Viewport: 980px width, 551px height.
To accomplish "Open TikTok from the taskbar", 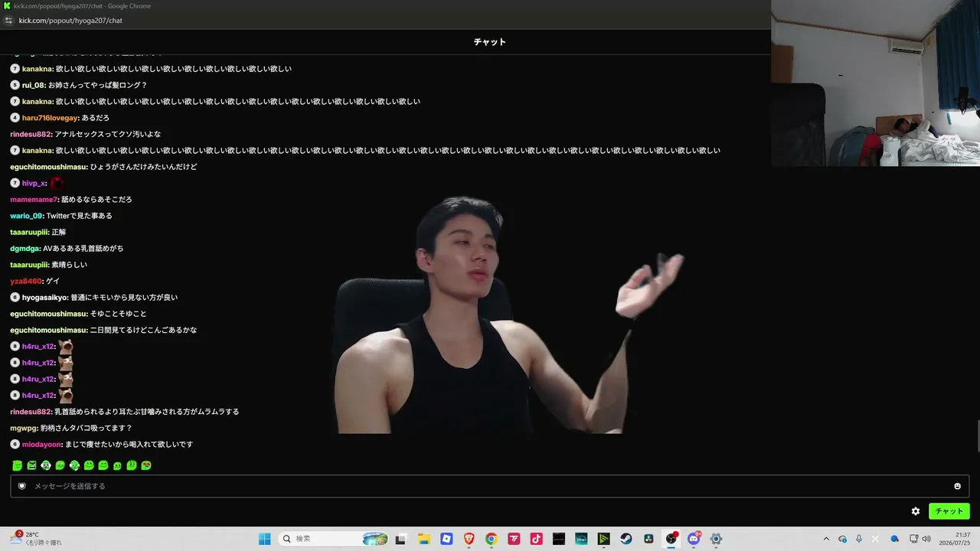I will (x=536, y=539).
